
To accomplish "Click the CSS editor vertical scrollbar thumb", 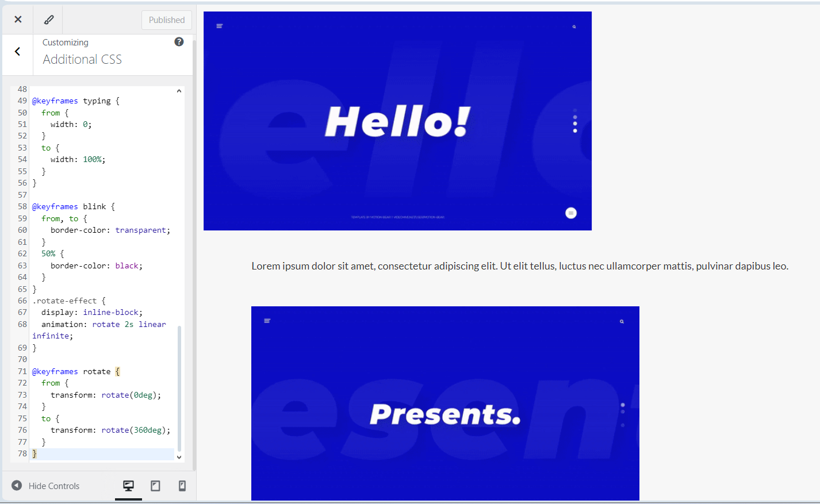I will coord(179,388).
